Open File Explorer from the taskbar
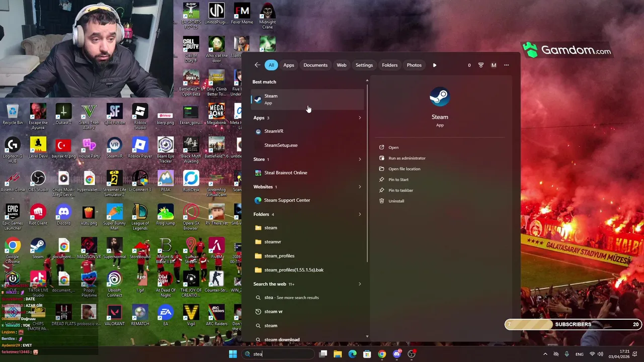 tap(338, 354)
